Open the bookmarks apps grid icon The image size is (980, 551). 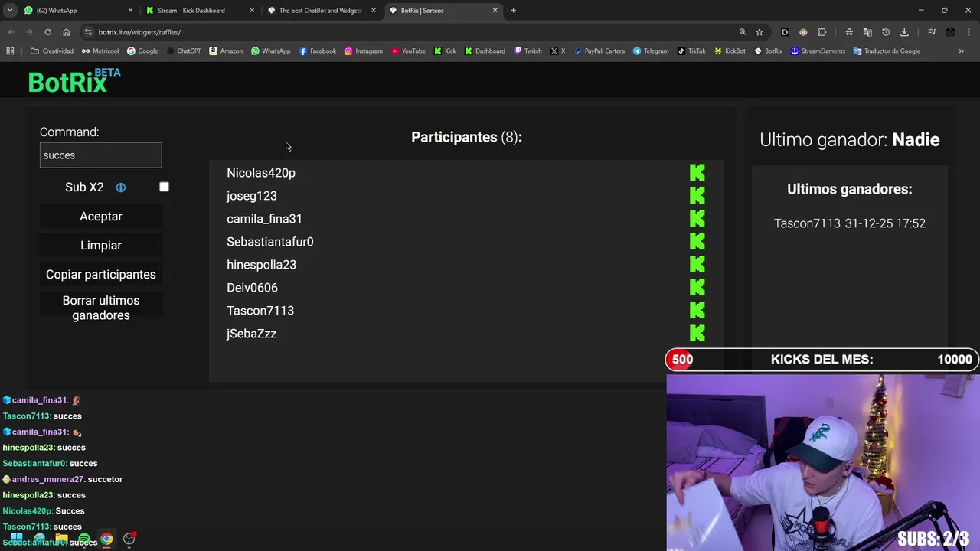click(10, 51)
